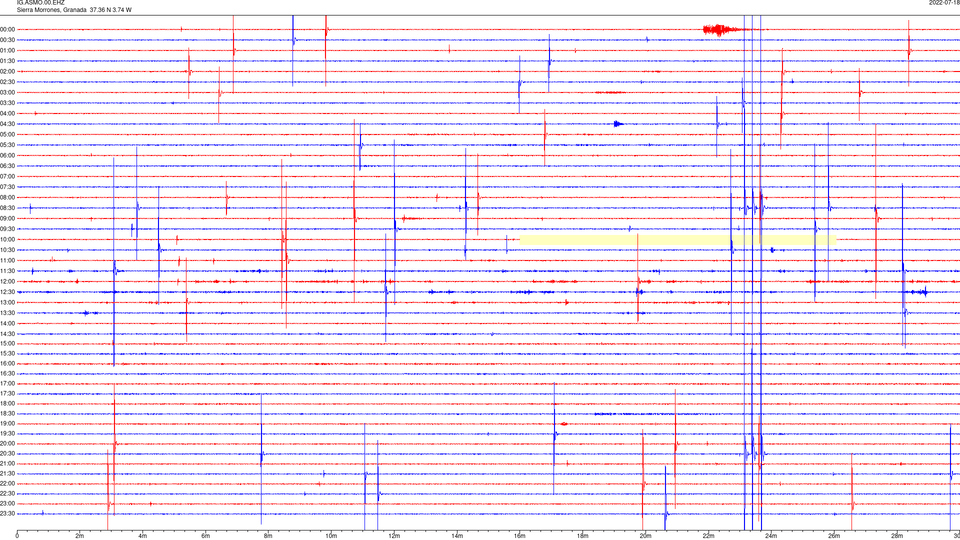
Task: Click the 15:00 time label
Action: (x=8, y=344)
